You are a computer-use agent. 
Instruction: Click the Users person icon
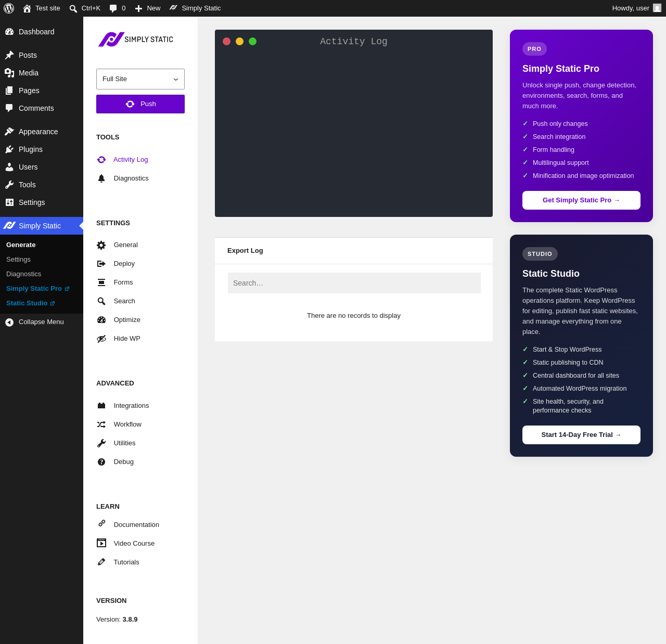click(x=9, y=167)
